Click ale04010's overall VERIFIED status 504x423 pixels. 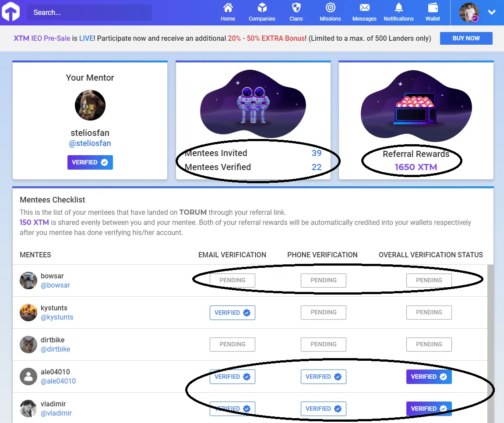[x=429, y=377]
